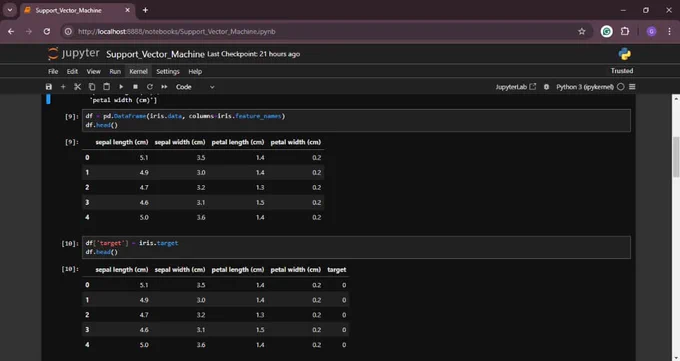Click the [10]: output prompt label
Image resolution: width=680 pixels, height=361 pixels.
70,269
